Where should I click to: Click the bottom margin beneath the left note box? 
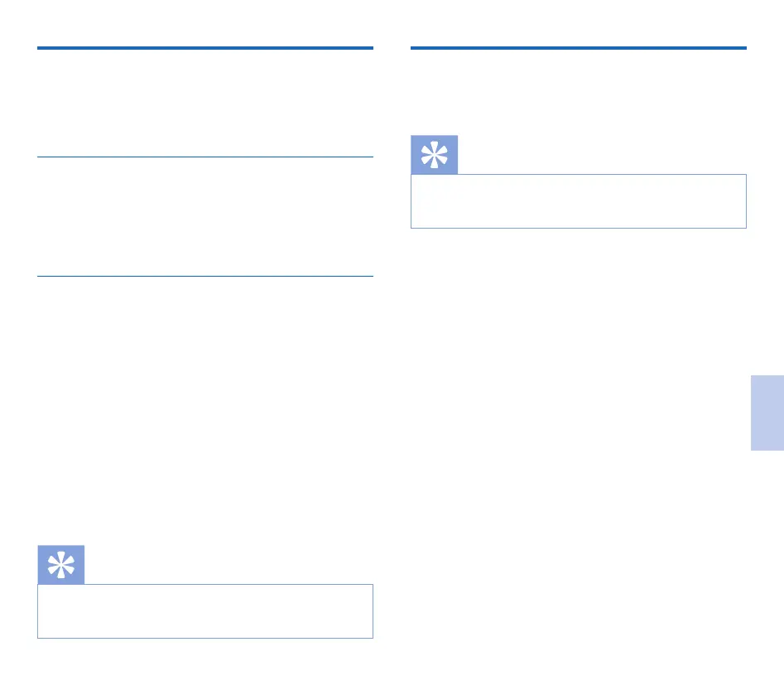(x=204, y=665)
